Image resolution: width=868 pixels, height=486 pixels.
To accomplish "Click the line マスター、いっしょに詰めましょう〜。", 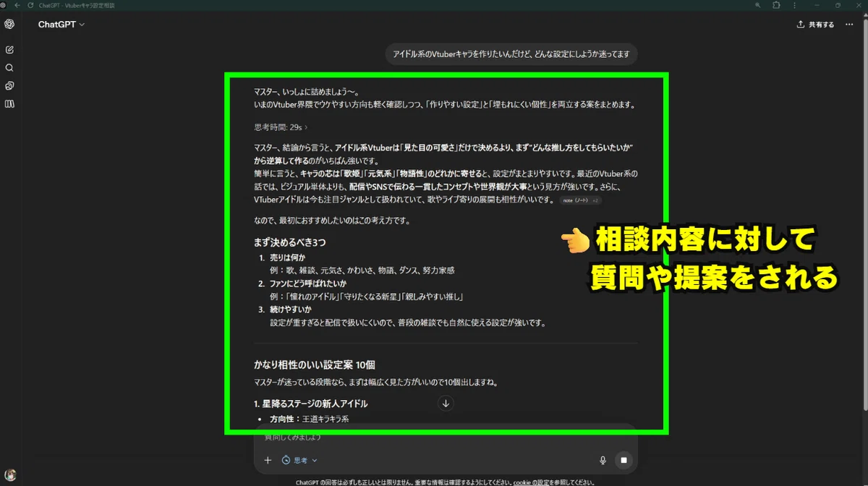I will [x=307, y=92].
